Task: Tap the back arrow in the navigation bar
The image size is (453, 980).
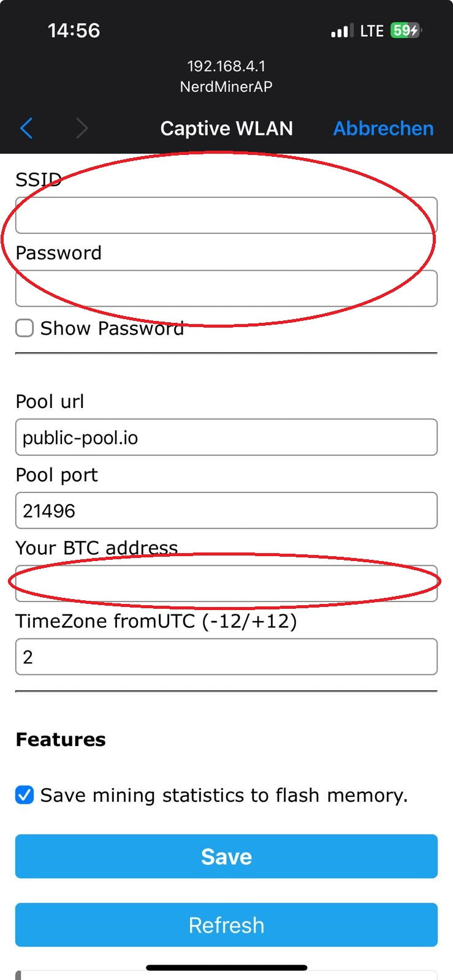Action: (26, 129)
